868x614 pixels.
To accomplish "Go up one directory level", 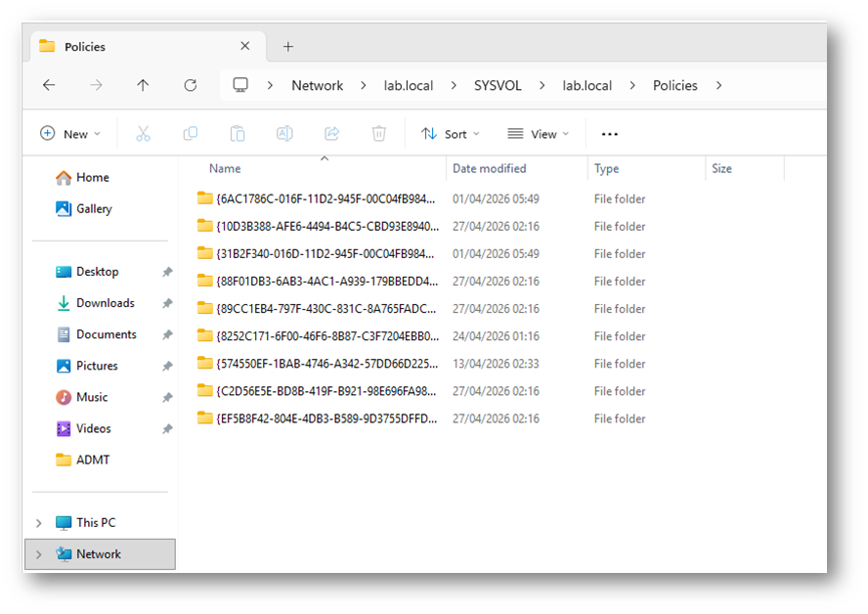I will tap(143, 86).
